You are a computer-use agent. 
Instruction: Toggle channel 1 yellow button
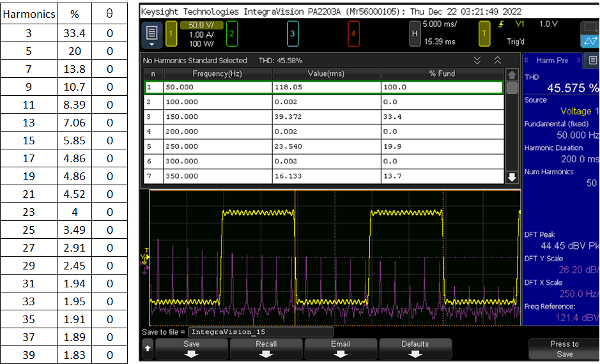[171, 34]
